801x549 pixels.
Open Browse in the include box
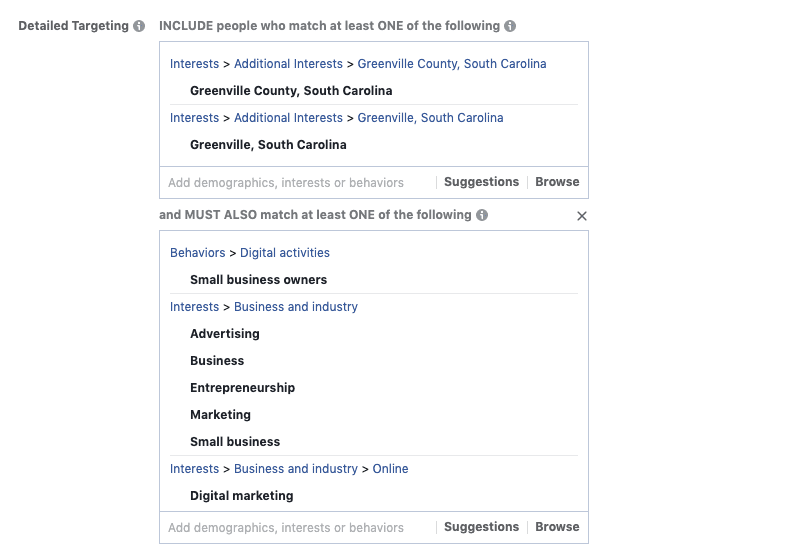pos(557,182)
